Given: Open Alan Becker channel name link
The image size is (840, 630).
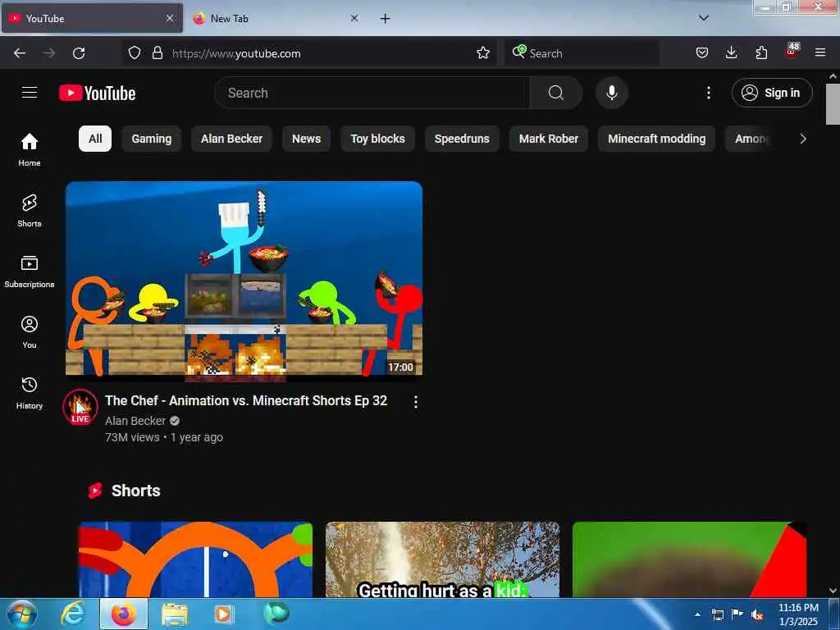Looking at the screenshot, I should (x=135, y=421).
